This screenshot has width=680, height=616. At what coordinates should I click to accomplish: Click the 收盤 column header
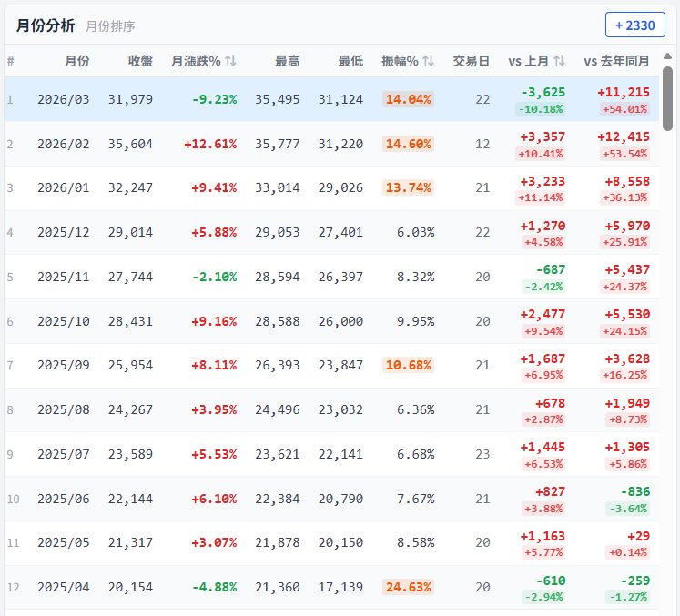pyautogui.click(x=140, y=61)
